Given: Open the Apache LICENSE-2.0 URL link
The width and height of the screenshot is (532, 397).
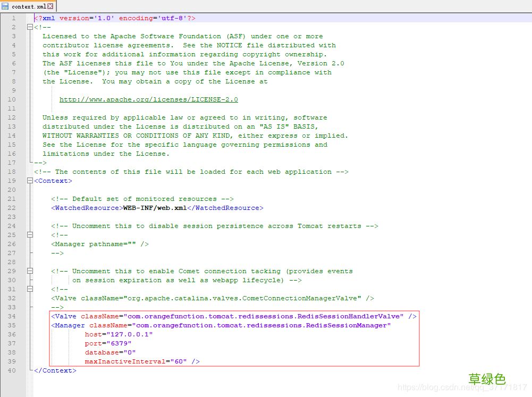Looking at the screenshot, I should tap(149, 99).
